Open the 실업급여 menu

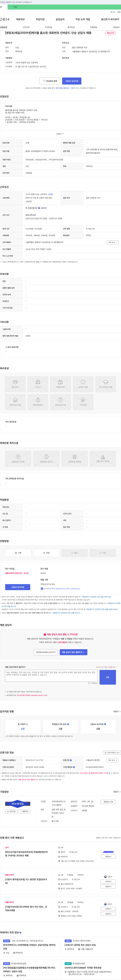tap(60, 19)
